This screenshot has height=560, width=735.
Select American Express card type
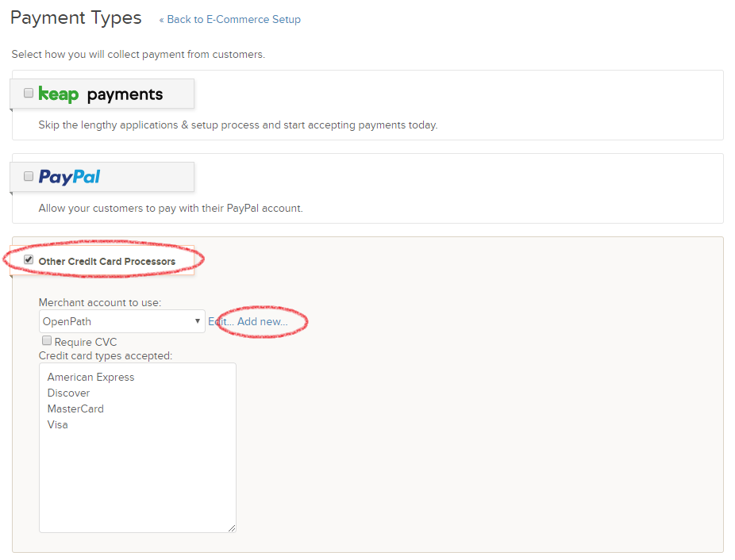pos(91,378)
